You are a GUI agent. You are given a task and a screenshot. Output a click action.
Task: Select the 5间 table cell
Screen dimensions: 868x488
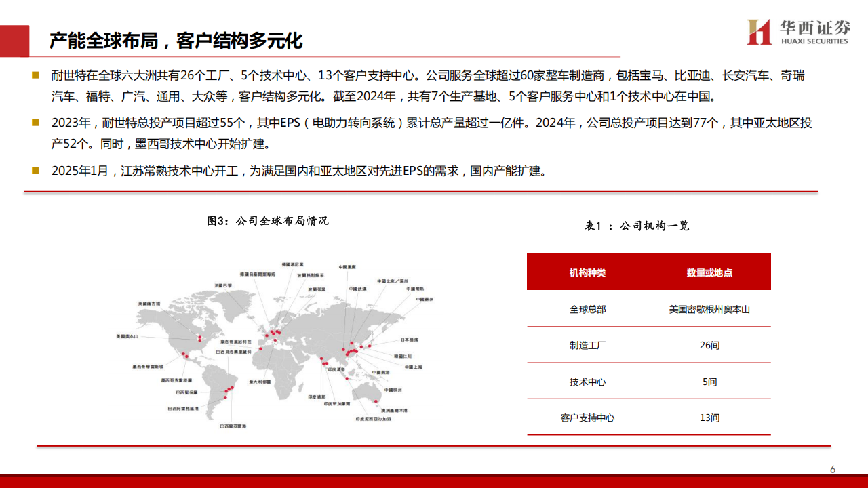(x=709, y=382)
